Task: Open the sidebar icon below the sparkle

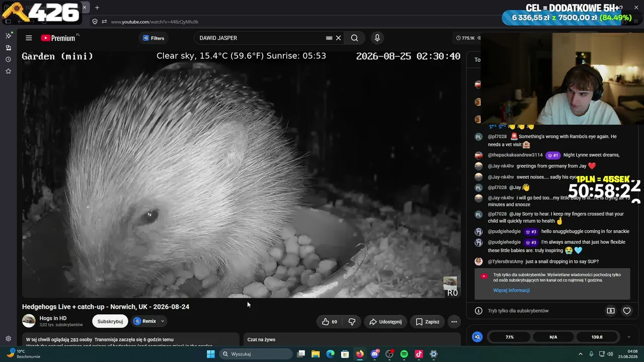Action: click(x=8, y=48)
